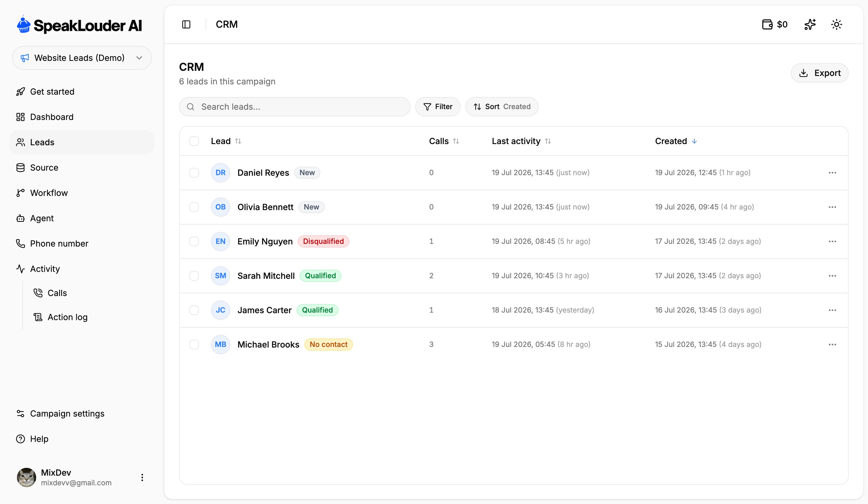Open Help in sidebar
The image size is (868, 504).
tap(82, 439)
